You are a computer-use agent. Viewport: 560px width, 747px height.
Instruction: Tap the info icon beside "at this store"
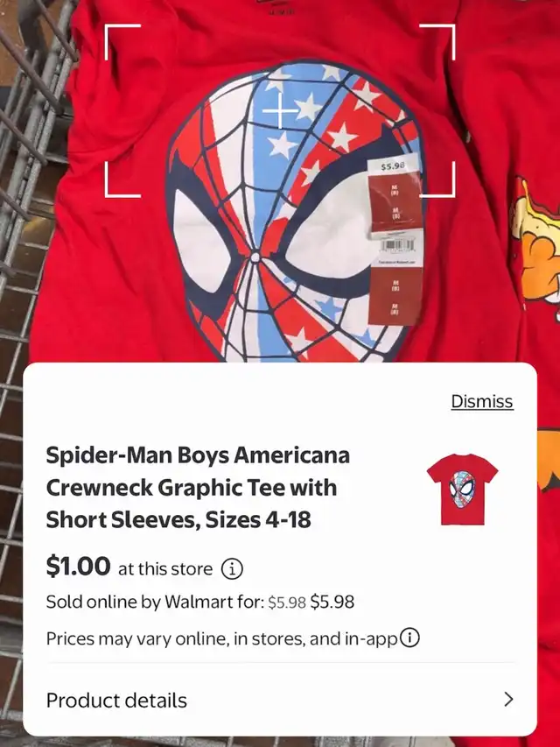pos(232,569)
